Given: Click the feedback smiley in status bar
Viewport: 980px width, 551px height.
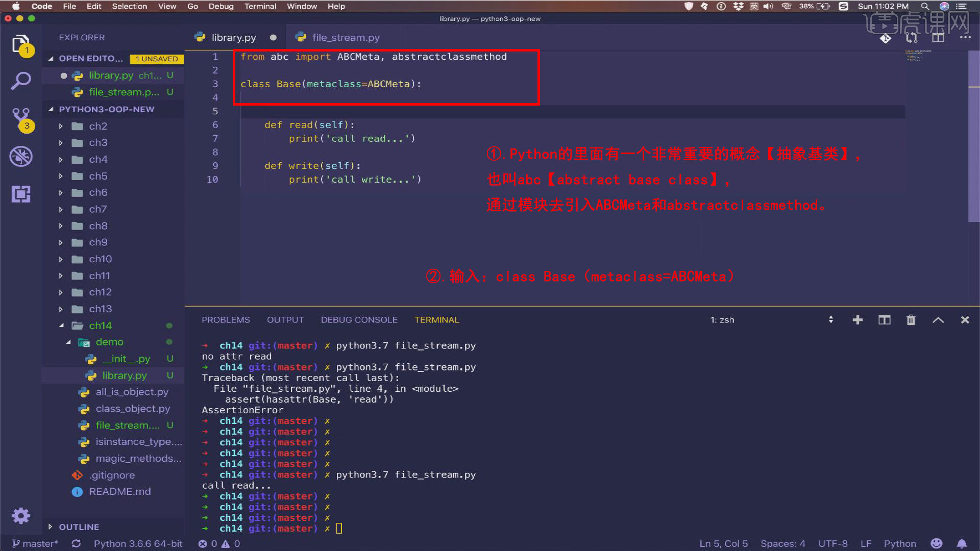Looking at the screenshot, I should click(936, 543).
